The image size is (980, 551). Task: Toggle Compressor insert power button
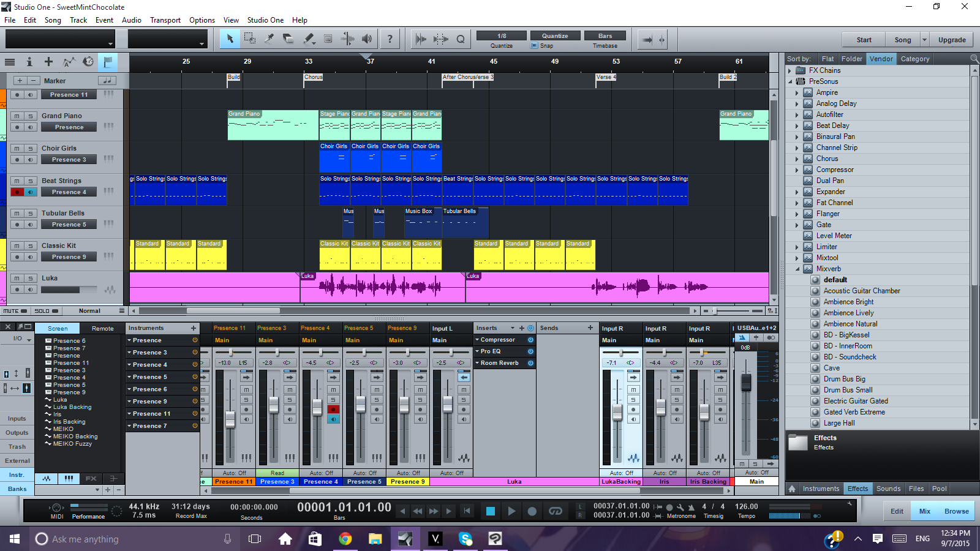pyautogui.click(x=530, y=340)
